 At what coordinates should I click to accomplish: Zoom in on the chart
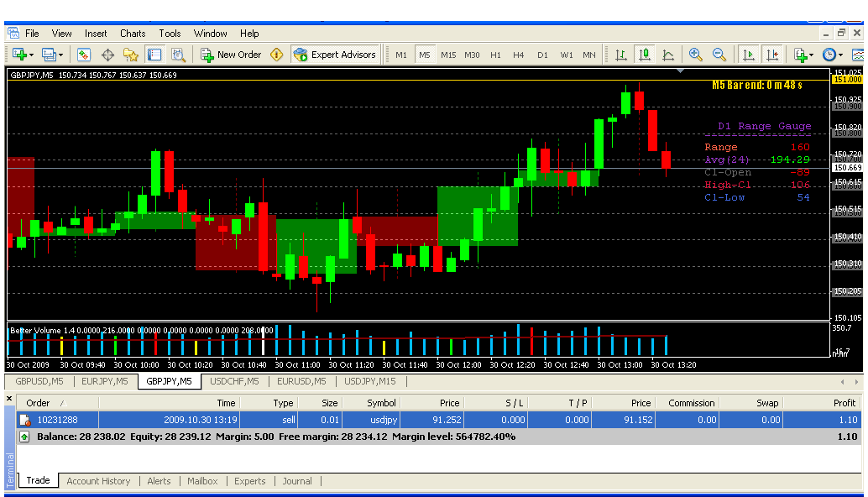696,55
